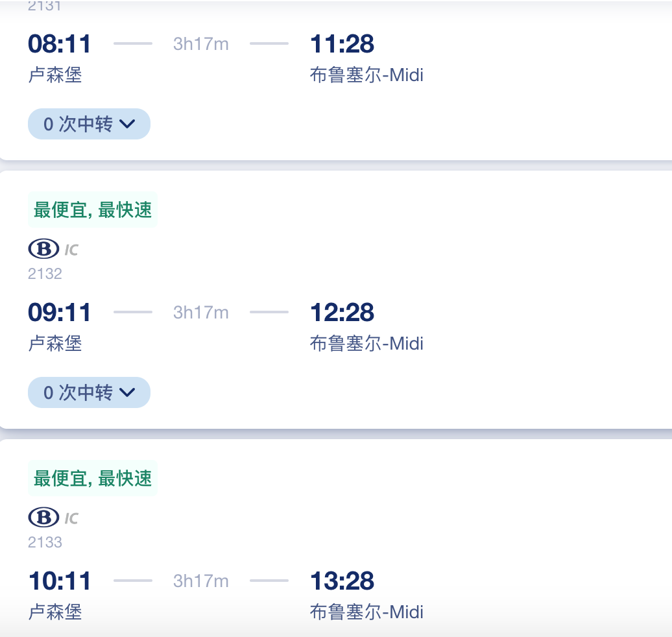The image size is (672, 637).
Task: Click the 最便宜, 最快速 tag on train 2133
Action: [93, 478]
